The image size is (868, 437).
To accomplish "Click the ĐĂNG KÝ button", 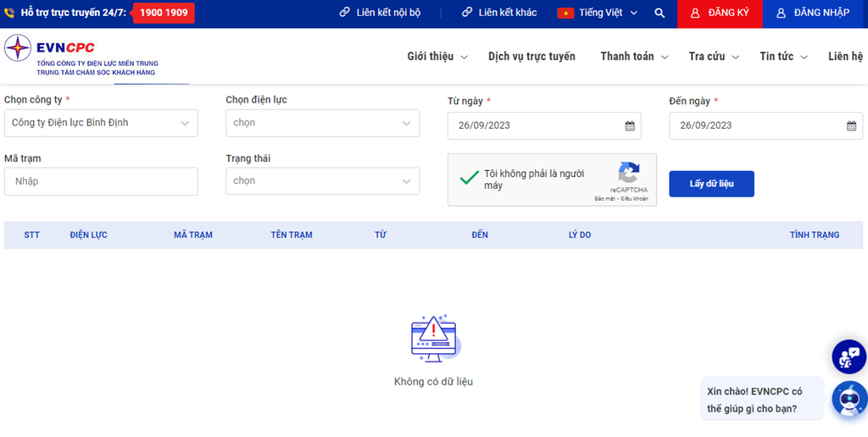I will point(720,14).
